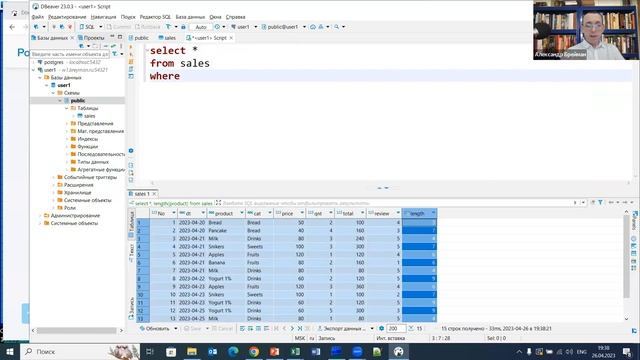Click the Обновить refresh button
640x360 pixels.
click(x=155, y=328)
